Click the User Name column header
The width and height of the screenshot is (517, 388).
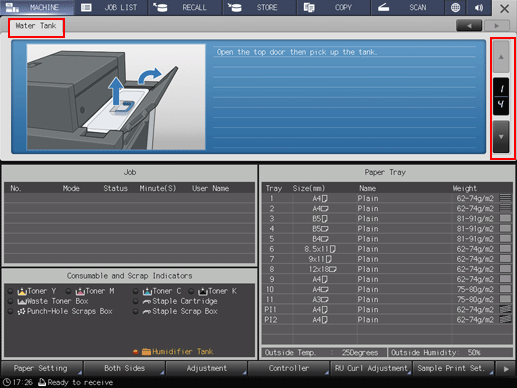(210, 188)
